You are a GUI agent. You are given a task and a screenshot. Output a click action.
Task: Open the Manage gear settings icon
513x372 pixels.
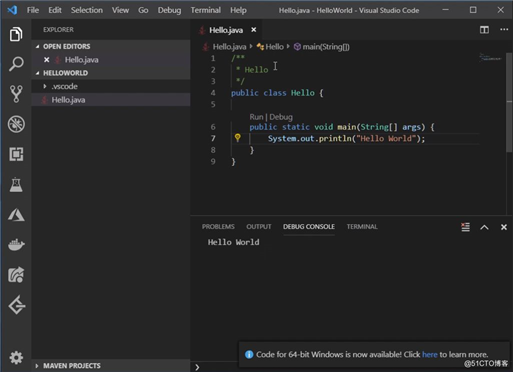point(16,358)
